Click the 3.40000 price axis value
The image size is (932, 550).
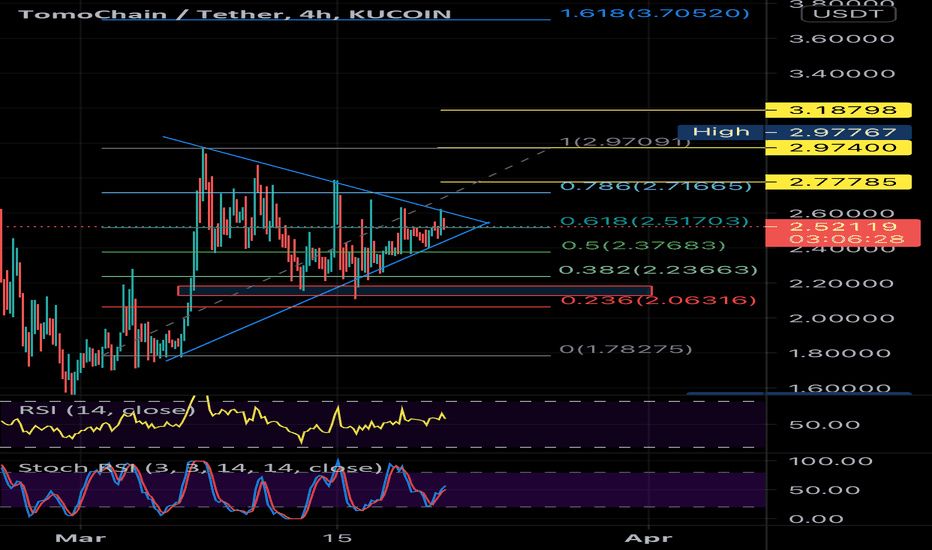tap(842, 74)
